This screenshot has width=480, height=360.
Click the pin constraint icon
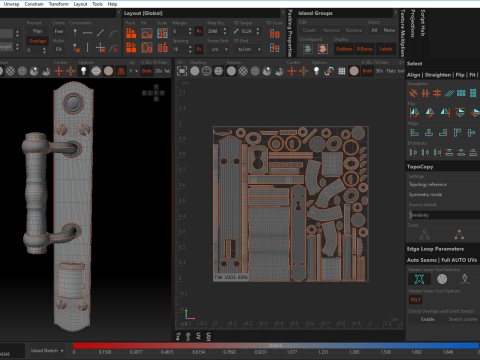click(x=75, y=32)
